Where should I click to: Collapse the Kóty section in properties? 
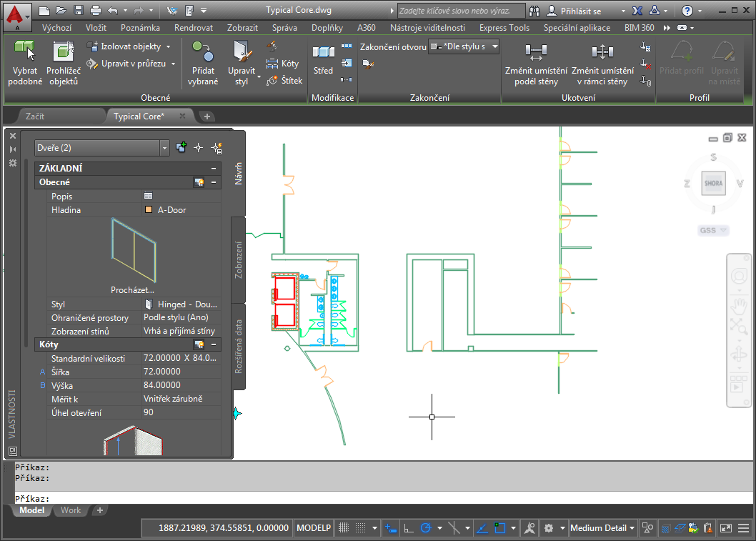pyautogui.click(x=213, y=344)
